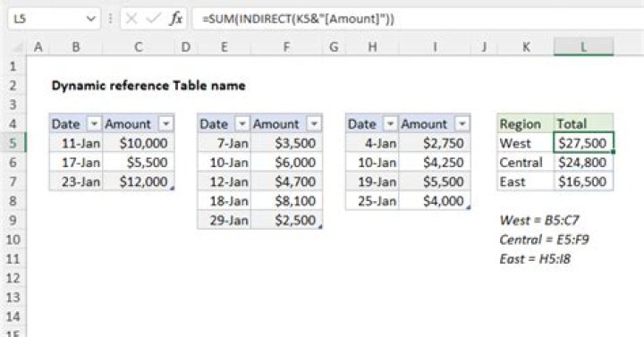Select the $2,500 amount cell

pyautogui.click(x=287, y=221)
